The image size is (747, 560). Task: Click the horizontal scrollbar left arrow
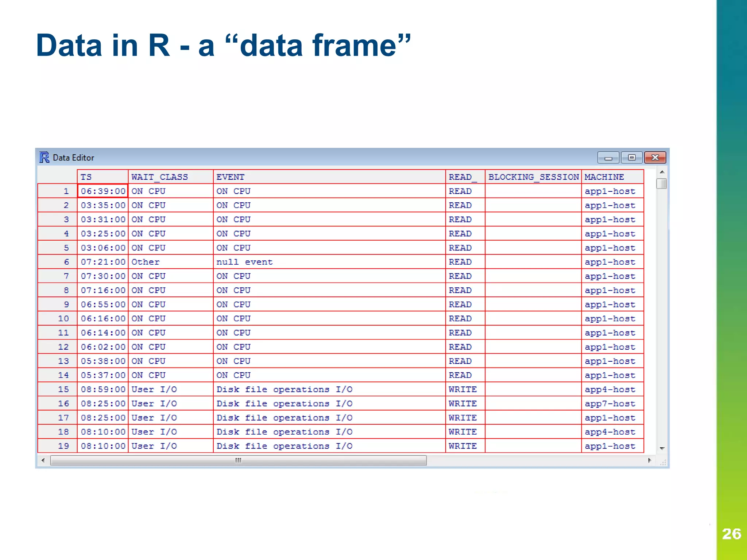[x=43, y=460]
